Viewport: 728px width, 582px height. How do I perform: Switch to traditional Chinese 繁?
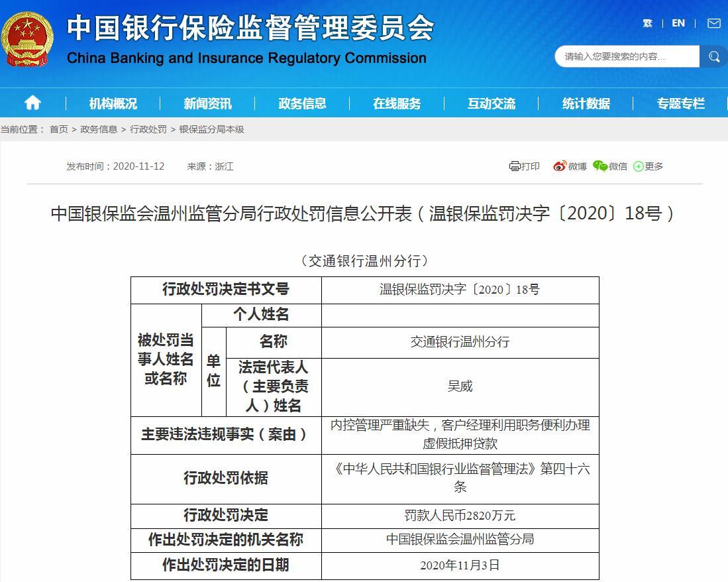click(647, 23)
